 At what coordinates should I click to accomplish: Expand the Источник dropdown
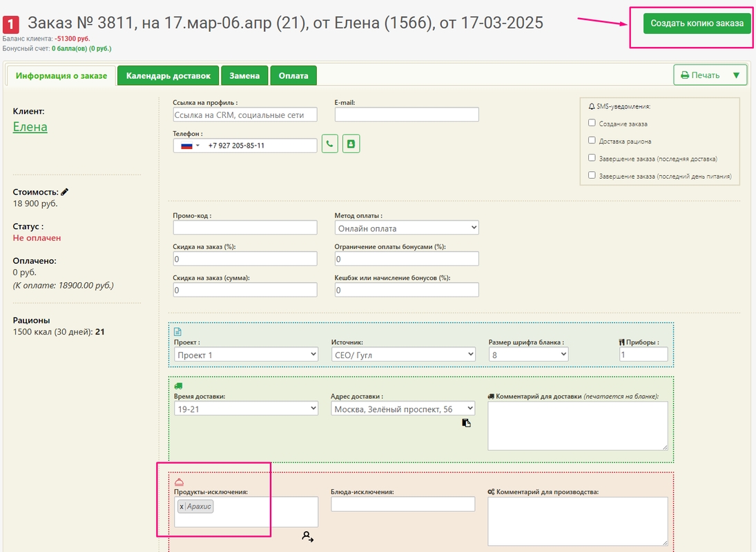[x=403, y=354]
